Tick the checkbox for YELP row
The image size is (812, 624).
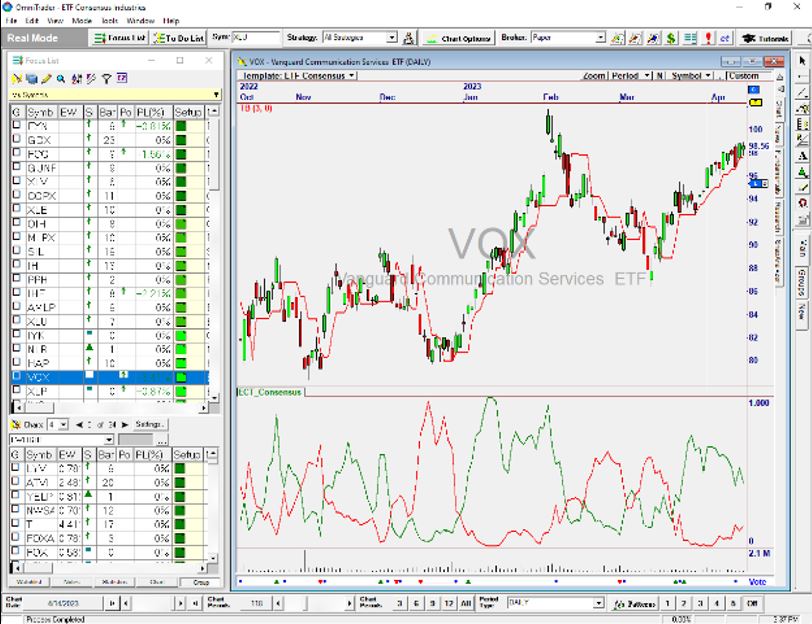(16, 496)
